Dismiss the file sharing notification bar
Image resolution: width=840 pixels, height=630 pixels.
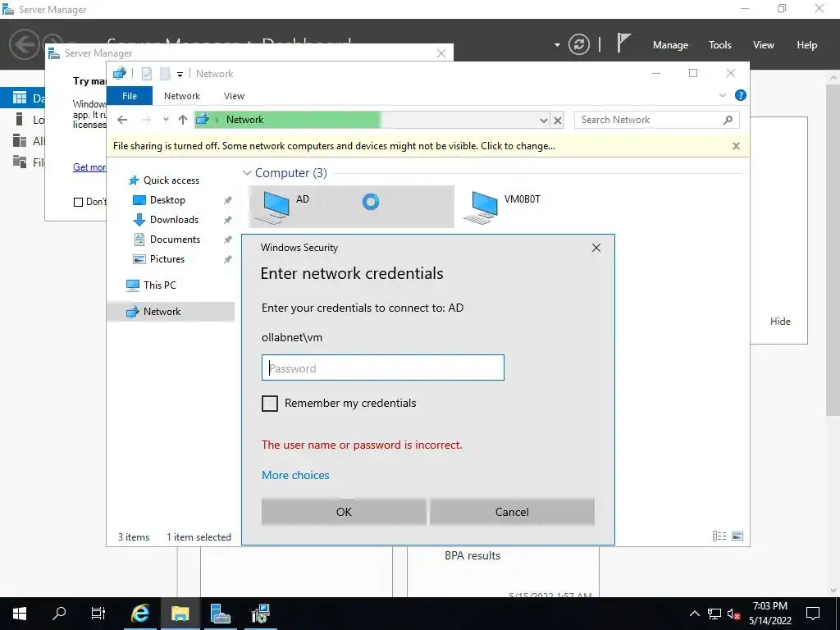736,146
